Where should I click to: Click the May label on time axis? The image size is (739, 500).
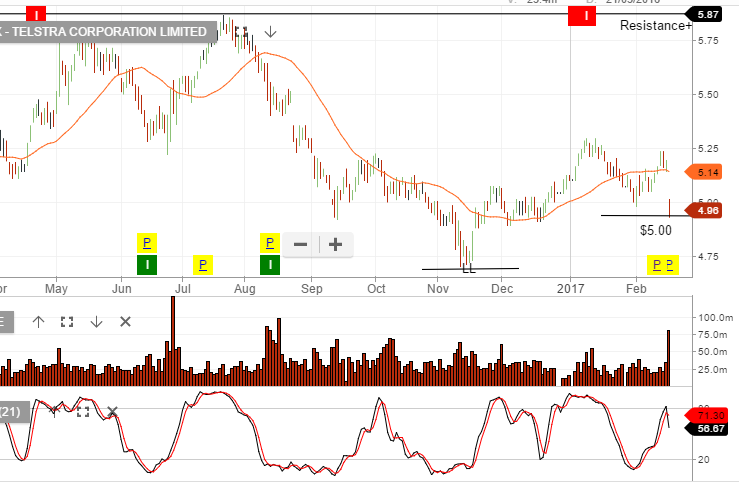tap(56, 288)
